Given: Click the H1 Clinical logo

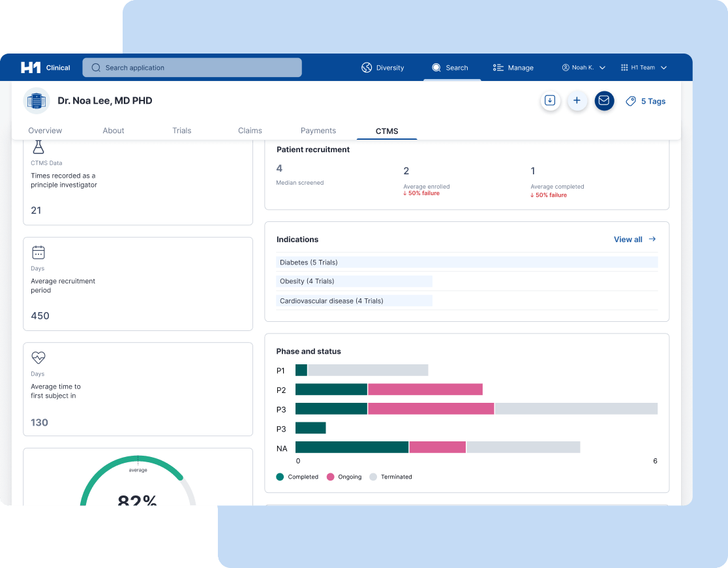Looking at the screenshot, I should tap(45, 68).
